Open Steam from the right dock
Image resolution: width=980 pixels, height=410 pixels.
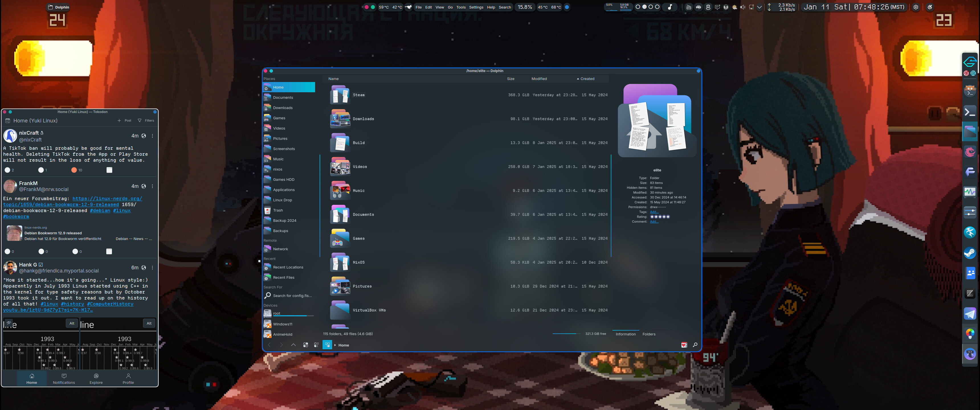click(x=970, y=253)
